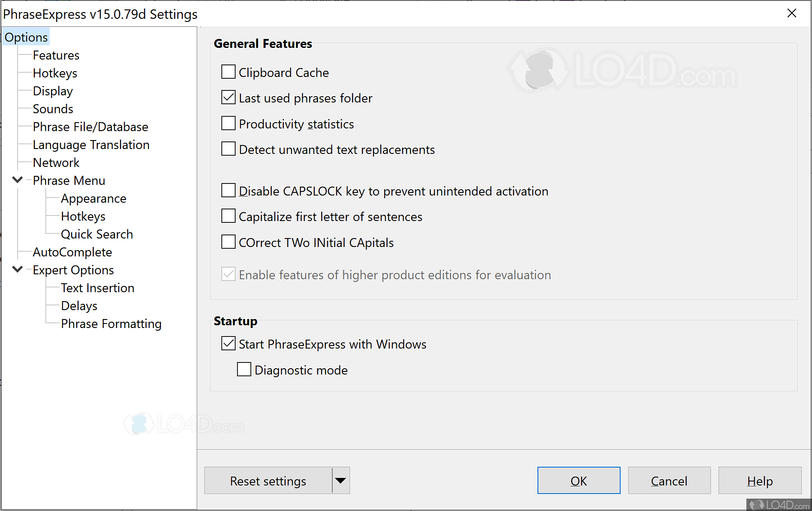Check Detect unwanted text replacements
Image resolution: width=812 pixels, height=511 pixels.
point(228,149)
